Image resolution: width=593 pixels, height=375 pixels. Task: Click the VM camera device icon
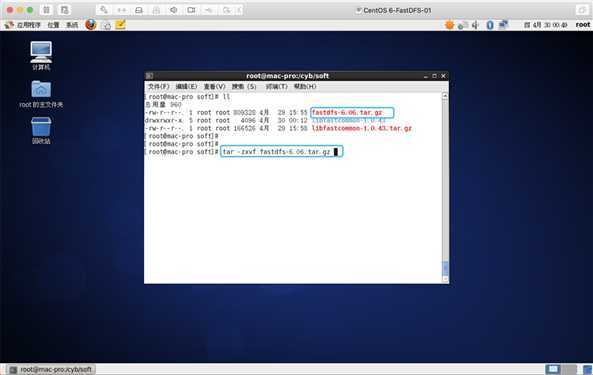pyautogui.click(x=191, y=10)
